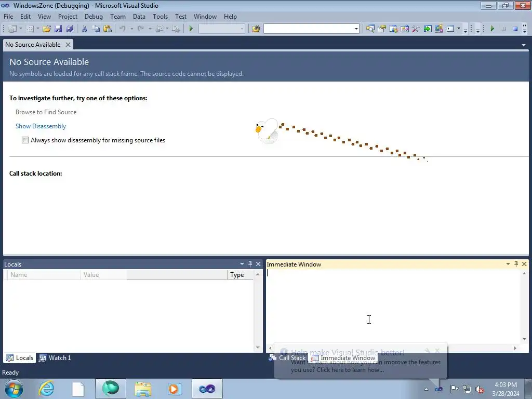Click the Paste clipboard icon
Screen dimensions: 532x399
point(108,29)
